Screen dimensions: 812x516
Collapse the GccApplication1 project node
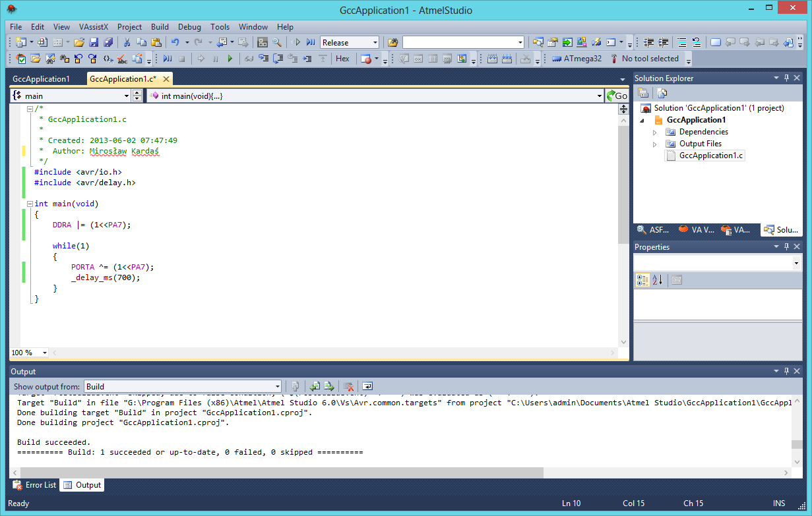[642, 121]
